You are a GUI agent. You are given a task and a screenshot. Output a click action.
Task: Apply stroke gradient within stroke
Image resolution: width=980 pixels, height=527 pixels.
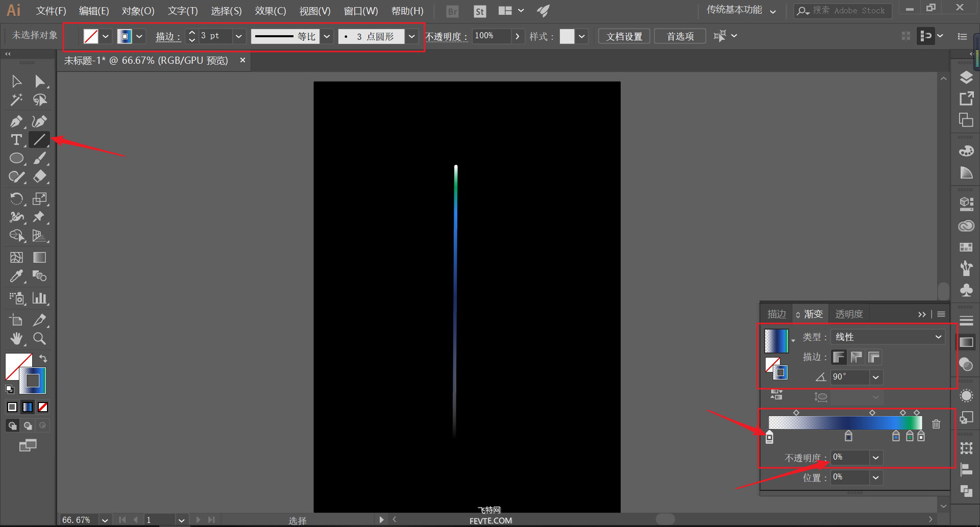click(839, 357)
